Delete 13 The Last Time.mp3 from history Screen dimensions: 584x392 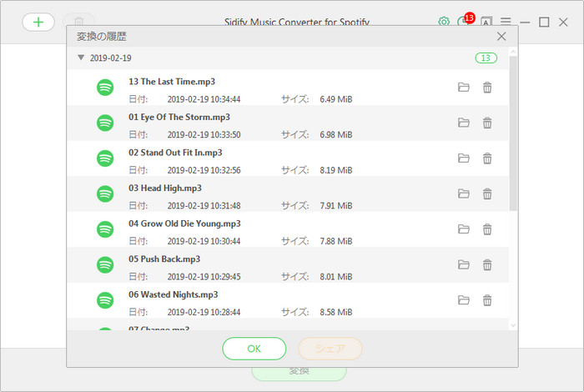tap(487, 87)
